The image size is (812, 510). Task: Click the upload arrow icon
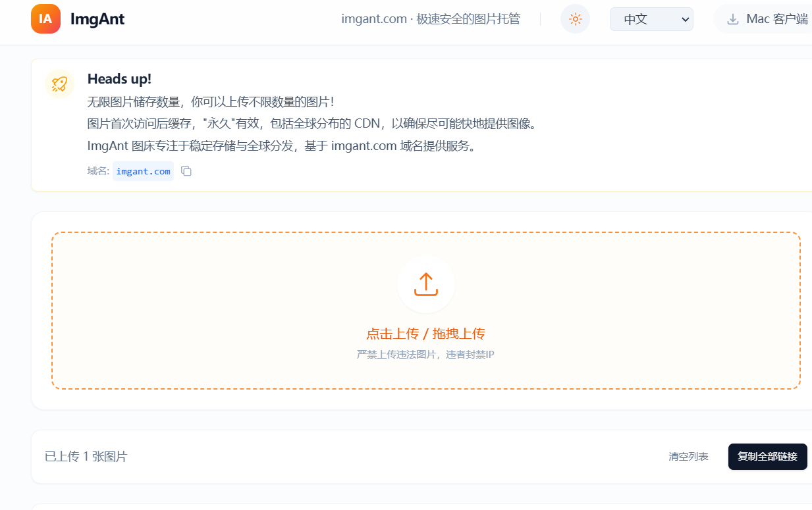[x=426, y=284]
